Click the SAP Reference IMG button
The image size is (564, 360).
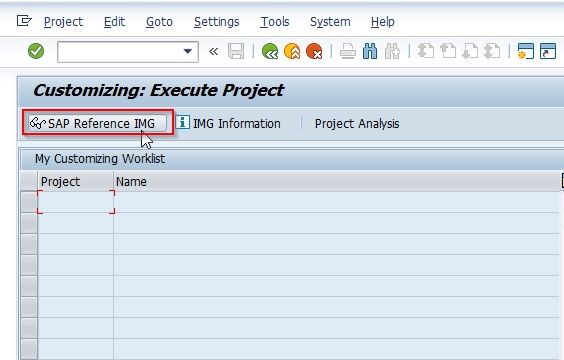97,123
